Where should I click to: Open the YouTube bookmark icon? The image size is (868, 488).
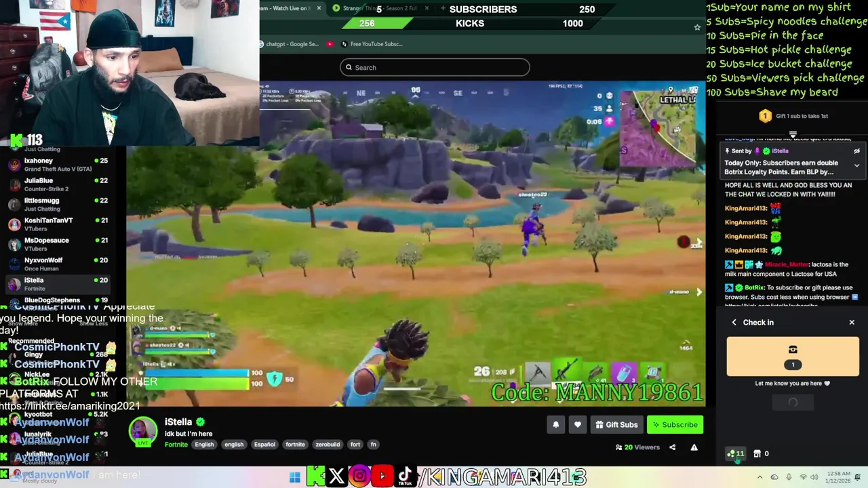click(x=330, y=44)
